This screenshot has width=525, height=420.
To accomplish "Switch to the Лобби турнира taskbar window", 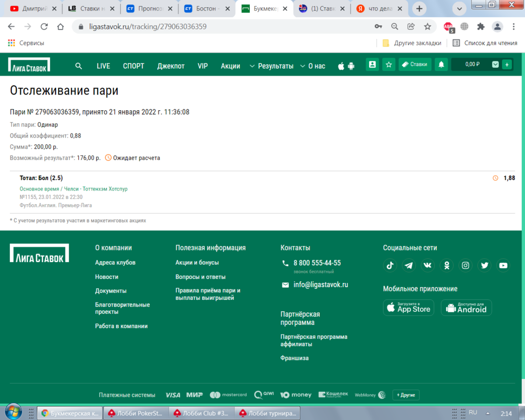I will (268, 413).
